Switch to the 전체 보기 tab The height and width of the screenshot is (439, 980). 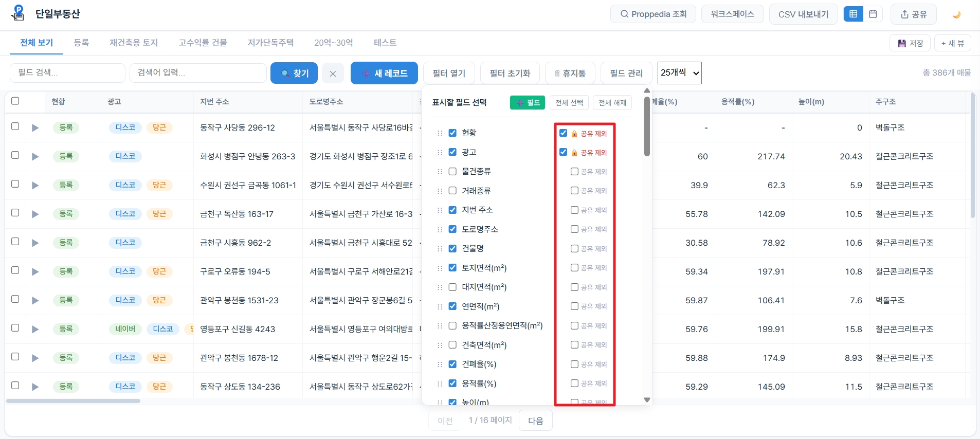(37, 43)
